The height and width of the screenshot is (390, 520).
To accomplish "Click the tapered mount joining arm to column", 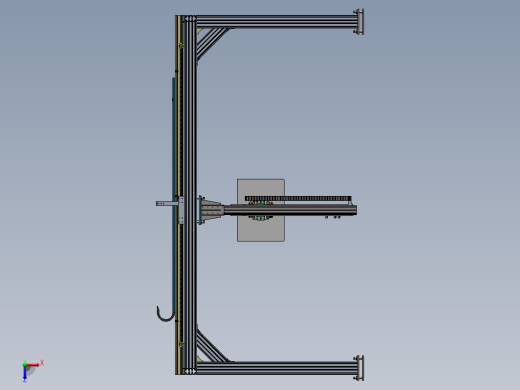I will [x=211, y=210].
